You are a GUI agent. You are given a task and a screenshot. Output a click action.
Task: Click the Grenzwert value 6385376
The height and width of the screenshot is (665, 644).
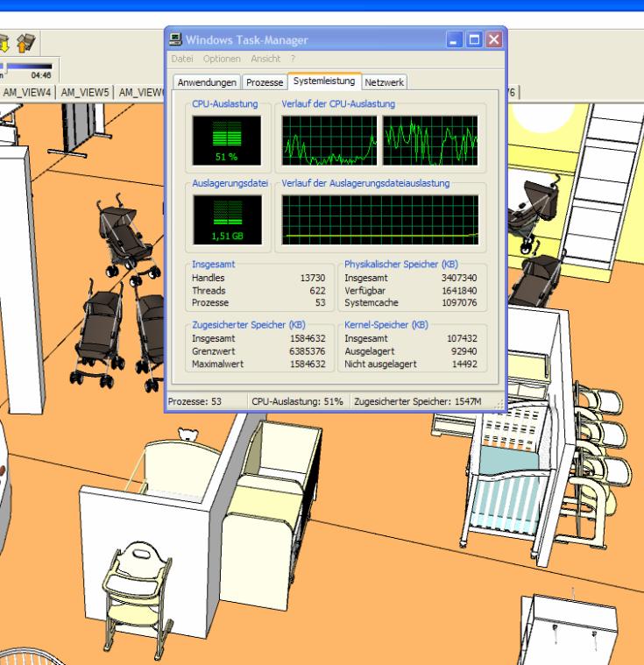point(308,351)
